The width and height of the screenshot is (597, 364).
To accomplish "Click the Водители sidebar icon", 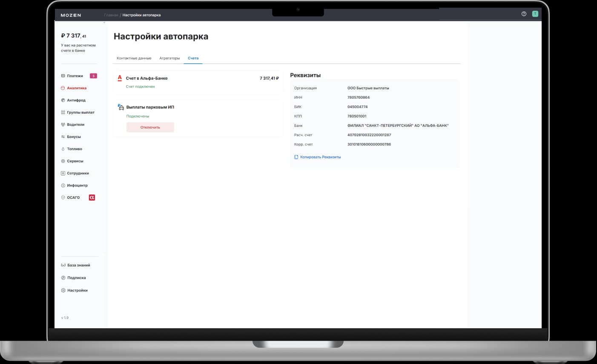I will click(63, 125).
